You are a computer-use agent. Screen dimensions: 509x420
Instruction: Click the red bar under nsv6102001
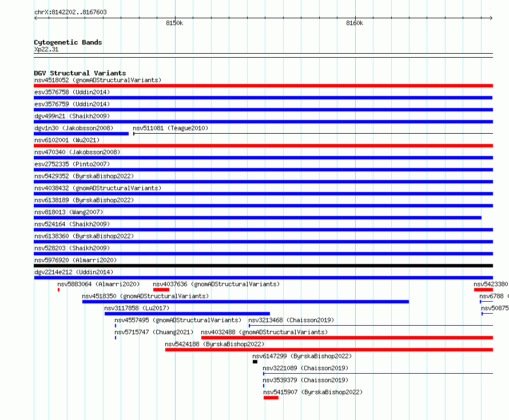pos(263,146)
